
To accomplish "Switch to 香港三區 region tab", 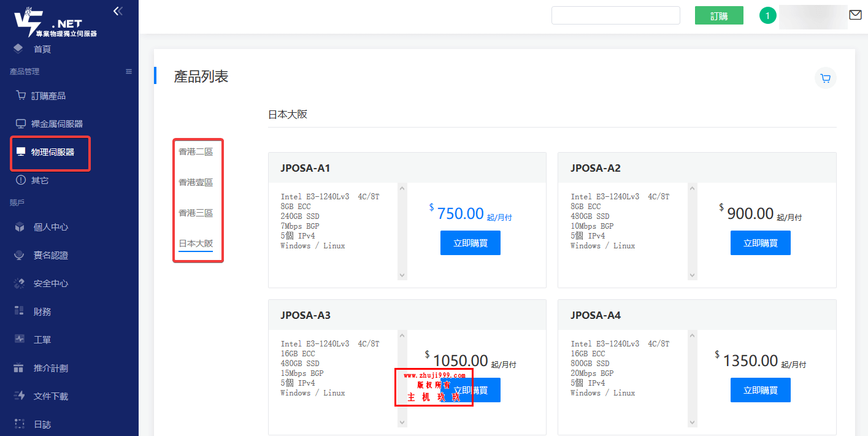I will [196, 213].
